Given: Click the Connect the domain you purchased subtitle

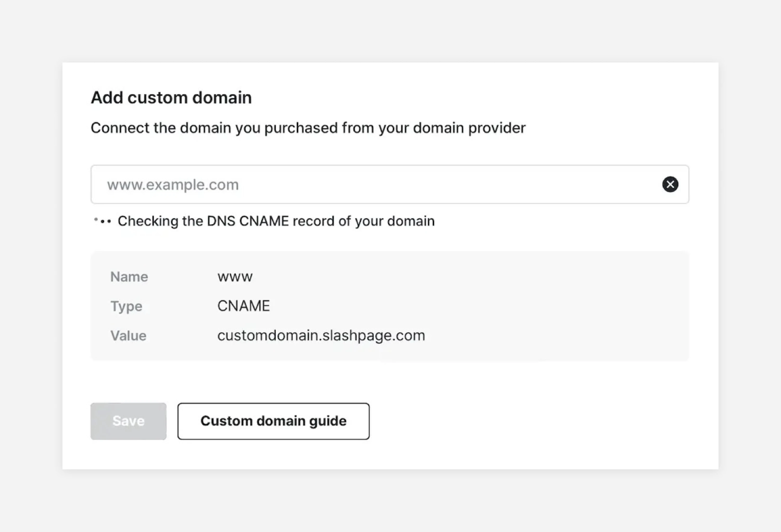Looking at the screenshot, I should pyautogui.click(x=308, y=128).
